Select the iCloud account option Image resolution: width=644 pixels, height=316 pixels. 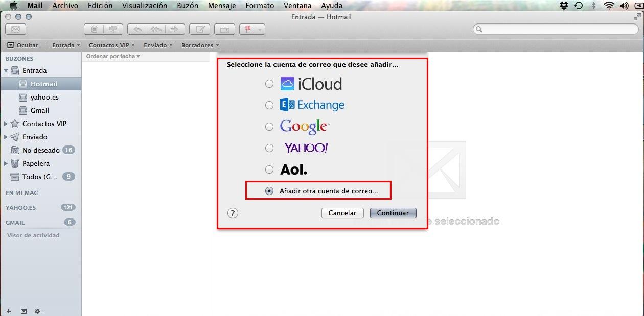(269, 84)
